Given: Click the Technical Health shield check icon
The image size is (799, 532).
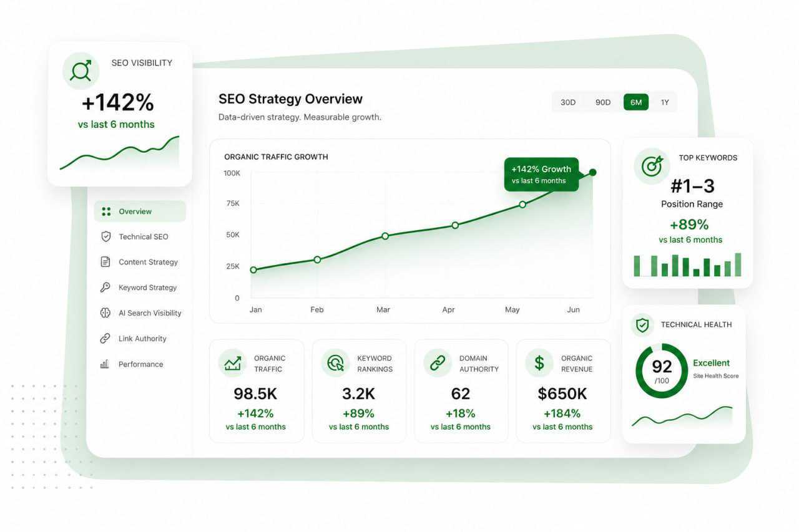Looking at the screenshot, I should pyautogui.click(x=642, y=325).
